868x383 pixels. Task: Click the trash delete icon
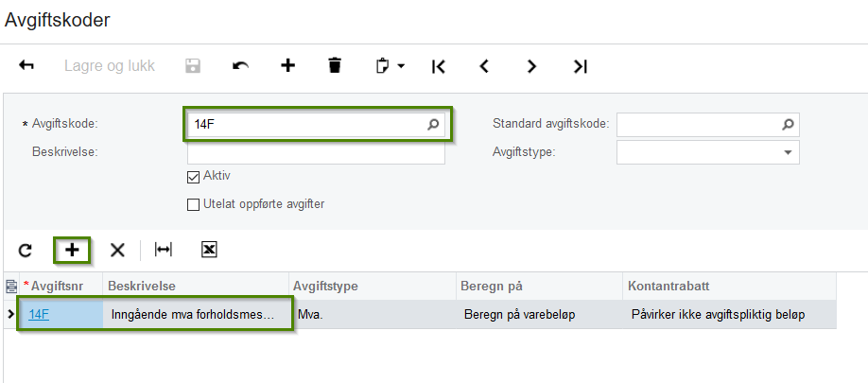(335, 66)
